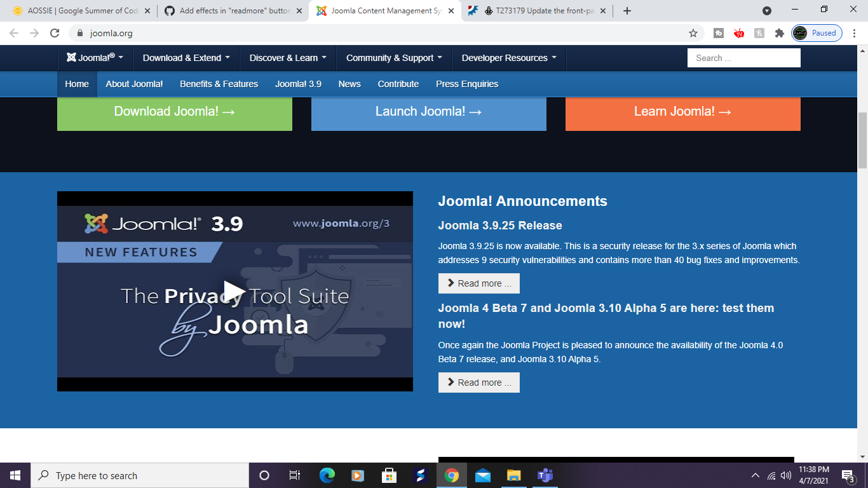Open the red TV extension icon

(x=739, y=33)
